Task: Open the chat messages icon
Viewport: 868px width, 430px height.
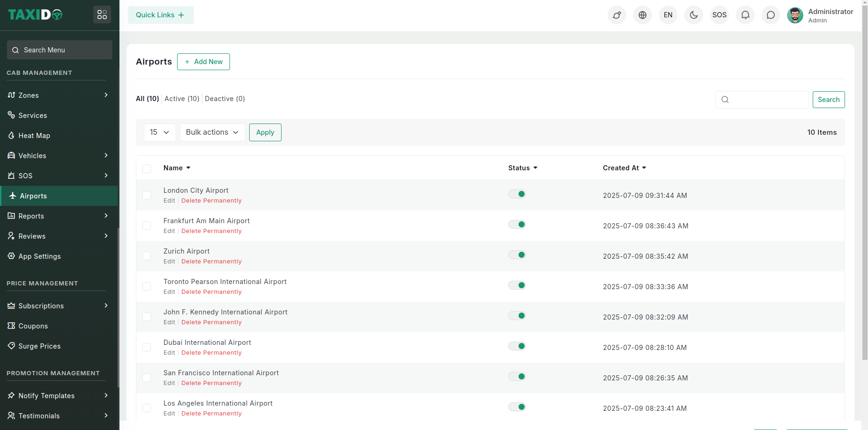Action: point(771,15)
